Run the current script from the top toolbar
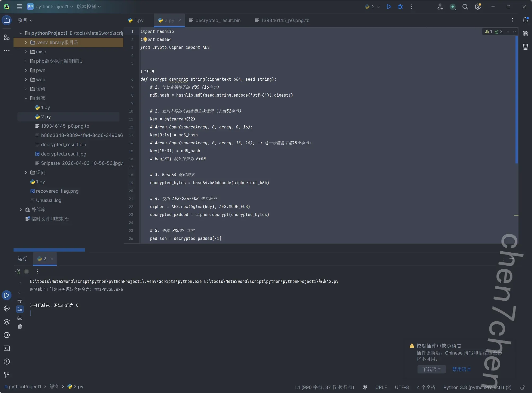Viewport: 532px width, 393px height. [x=389, y=7]
